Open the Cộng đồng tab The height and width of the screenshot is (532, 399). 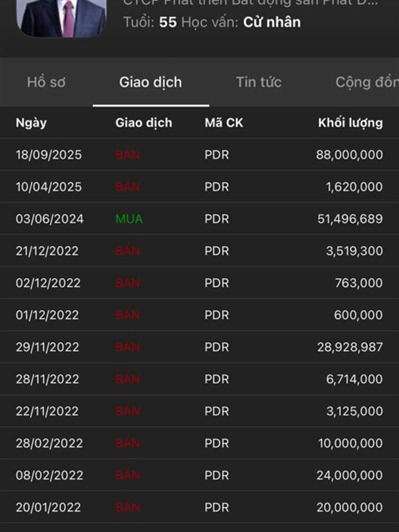click(366, 82)
